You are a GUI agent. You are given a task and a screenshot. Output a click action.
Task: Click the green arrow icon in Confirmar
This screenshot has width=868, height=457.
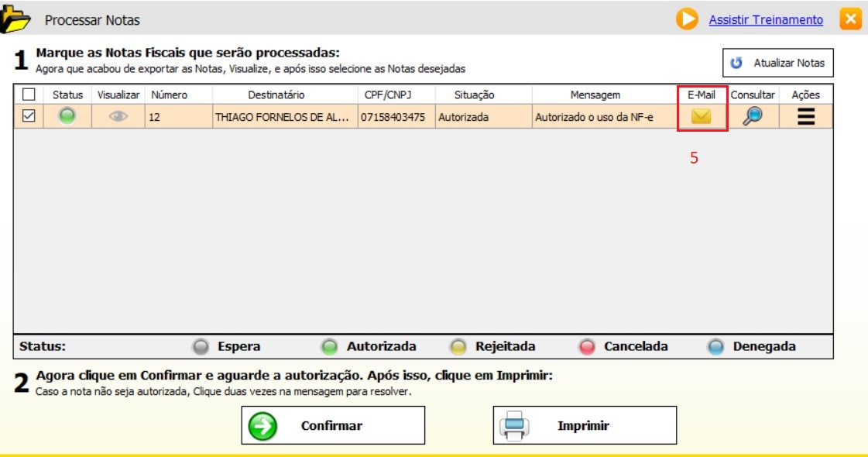[262, 425]
